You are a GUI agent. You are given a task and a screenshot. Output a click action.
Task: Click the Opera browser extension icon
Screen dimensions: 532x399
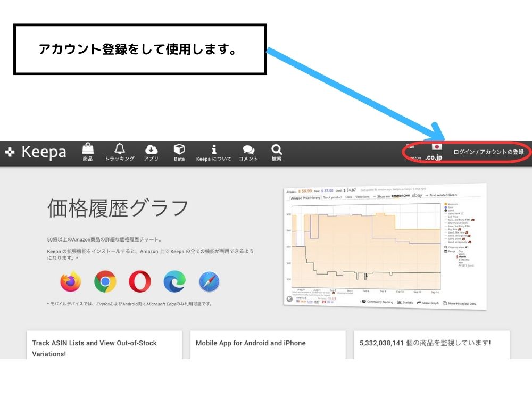coord(140,281)
